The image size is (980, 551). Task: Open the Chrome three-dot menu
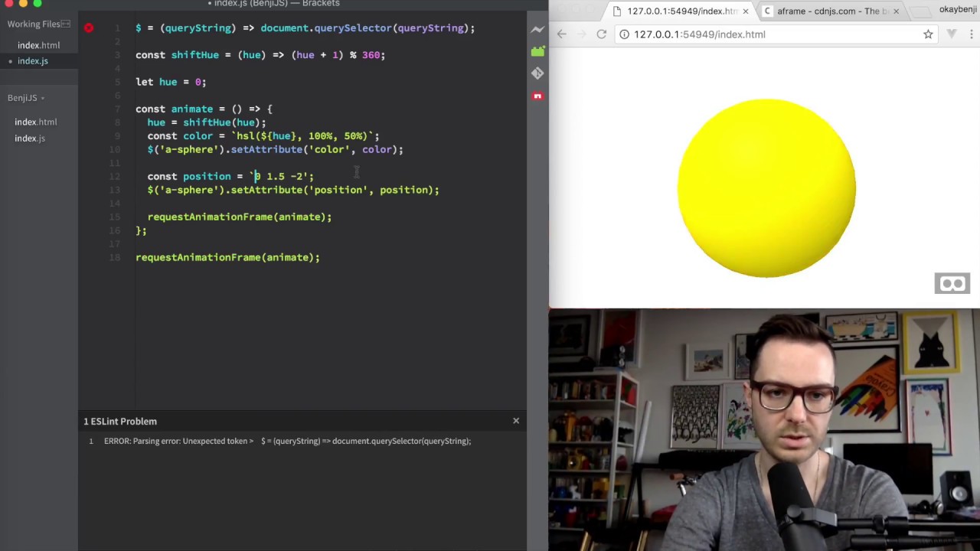(x=971, y=34)
